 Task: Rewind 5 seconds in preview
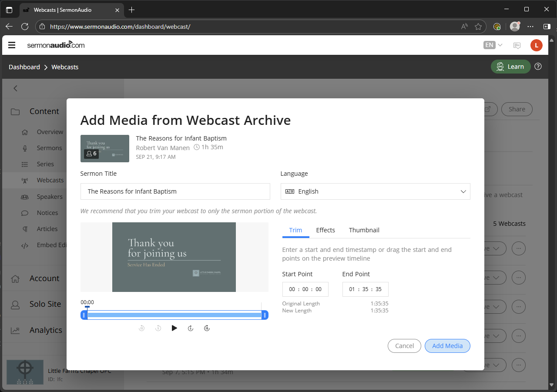158,328
